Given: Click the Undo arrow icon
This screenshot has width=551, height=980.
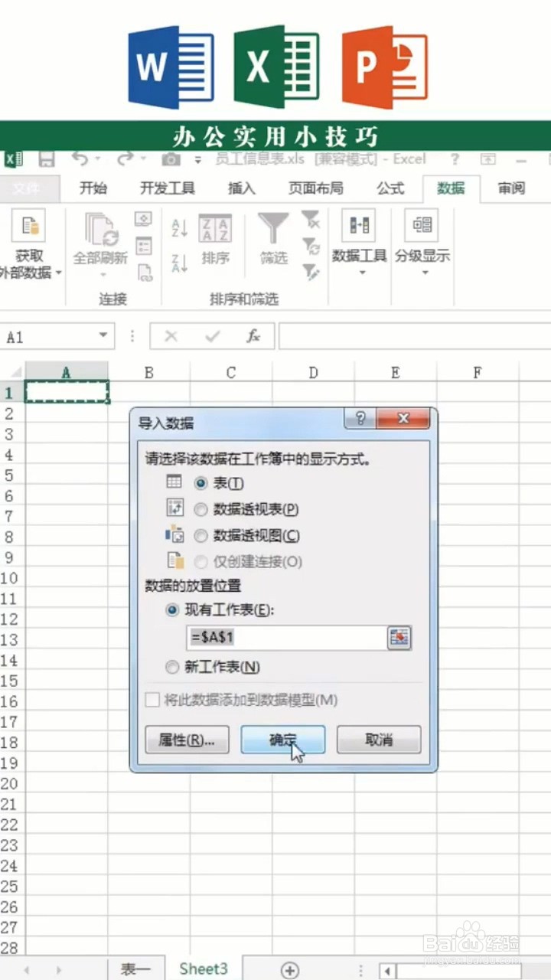Looking at the screenshot, I should point(80,158).
